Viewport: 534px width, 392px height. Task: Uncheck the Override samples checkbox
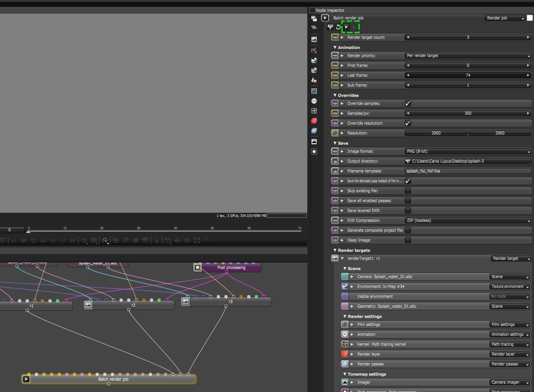[x=408, y=103]
